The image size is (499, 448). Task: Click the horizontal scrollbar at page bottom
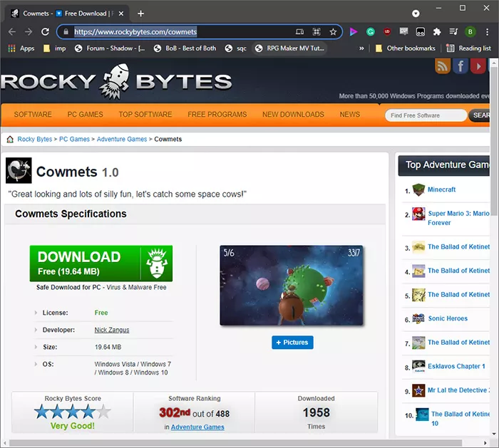(235, 443)
